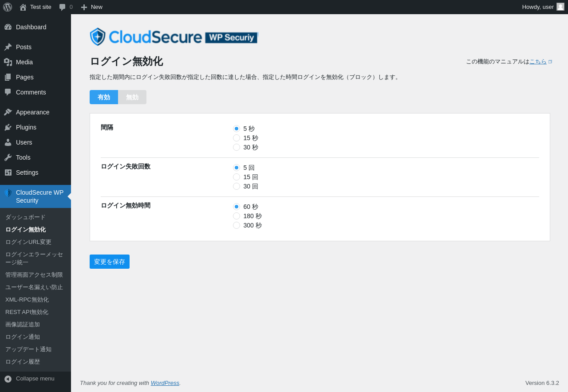The width and height of the screenshot is (568, 392).
Task: Click the WordPress link in footer
Action: [x=165, y=383]
